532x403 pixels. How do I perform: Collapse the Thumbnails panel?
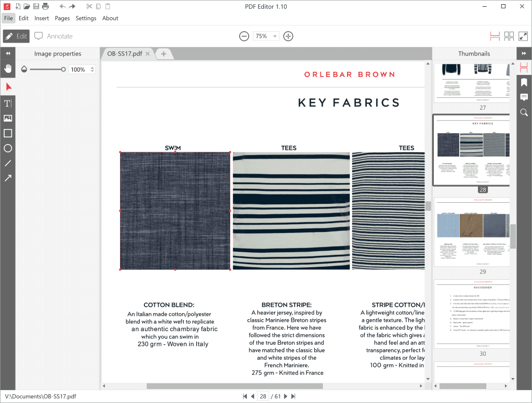pyautogui.click(x=525, y=53)
